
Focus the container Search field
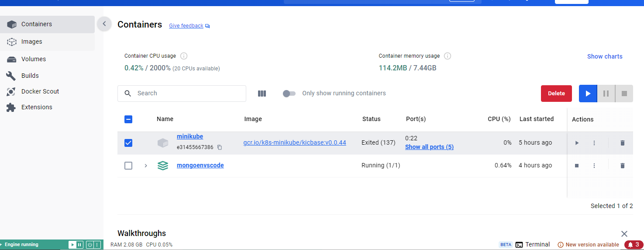coord(182,94)
